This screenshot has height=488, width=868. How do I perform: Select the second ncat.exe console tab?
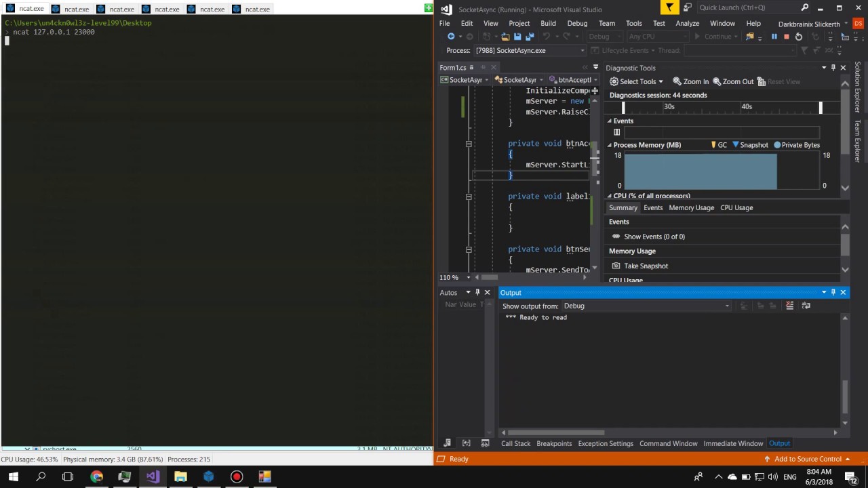(x=71, y=9)
